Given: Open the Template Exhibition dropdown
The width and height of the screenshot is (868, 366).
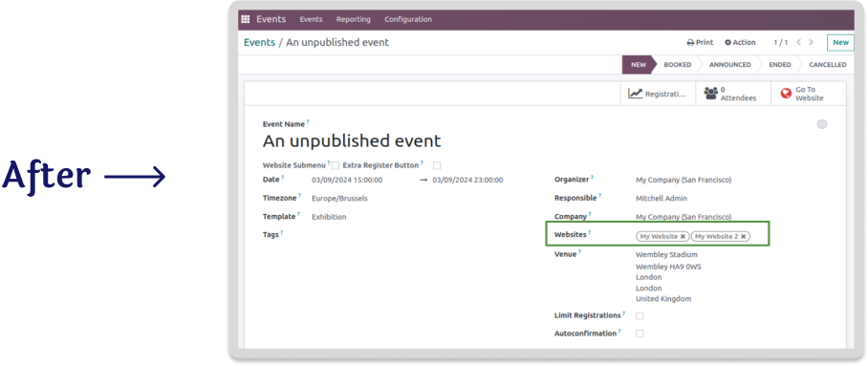Looking at the screenshot, I should [329, 217].
